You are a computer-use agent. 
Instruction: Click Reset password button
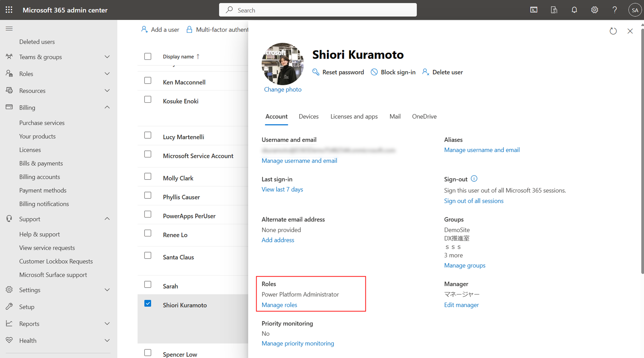click(x=338, y=72)
